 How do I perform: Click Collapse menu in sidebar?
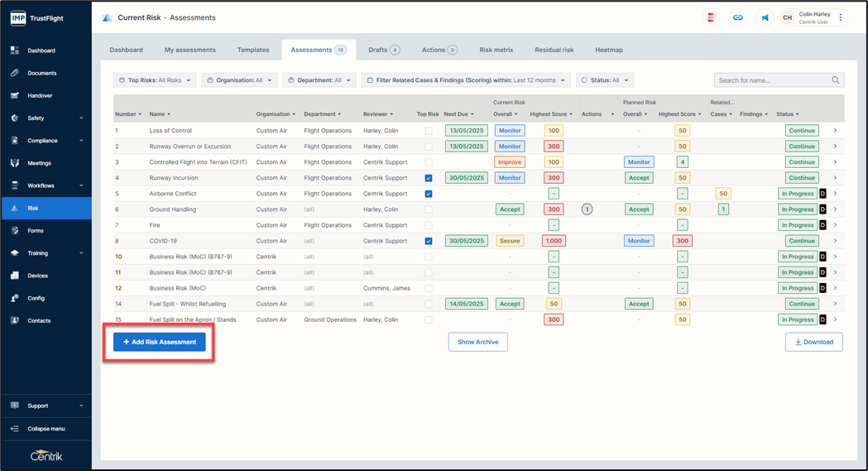[46, 429]
